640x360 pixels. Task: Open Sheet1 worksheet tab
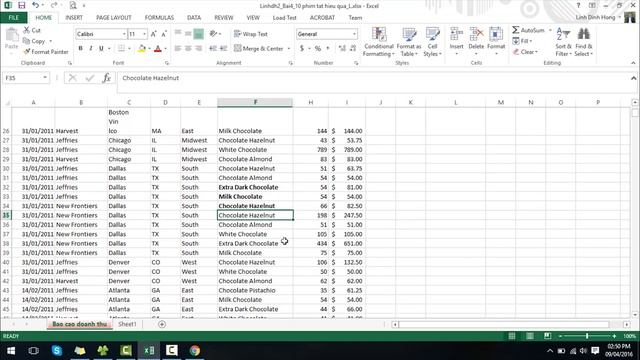(127, 324)
